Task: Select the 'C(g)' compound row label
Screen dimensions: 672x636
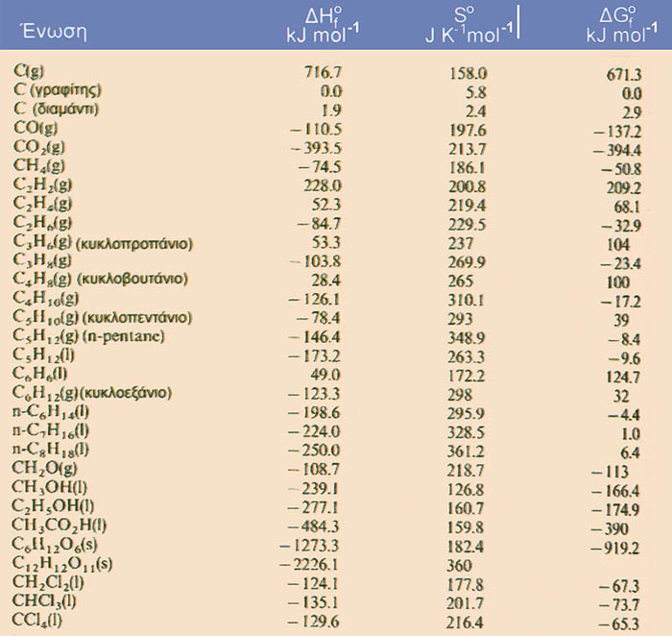Action: coord(29,71)
